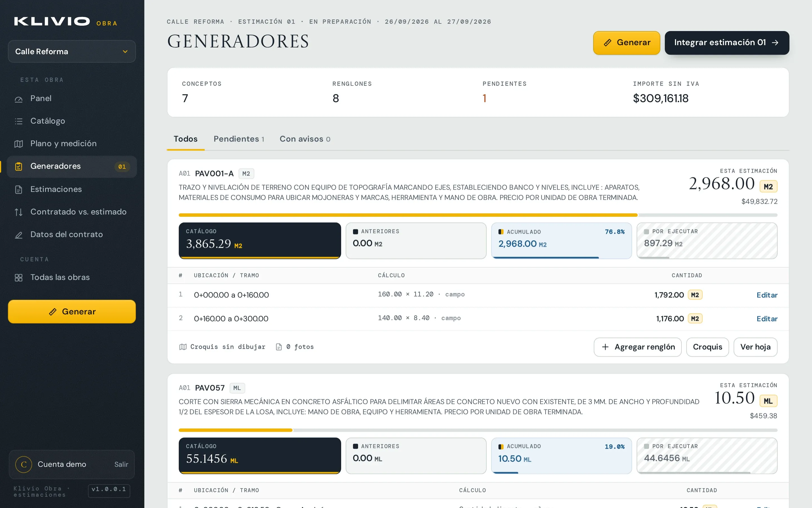Click Agregar renglón for PAV001-A
The image size is (812, 508).
[637, 347]
